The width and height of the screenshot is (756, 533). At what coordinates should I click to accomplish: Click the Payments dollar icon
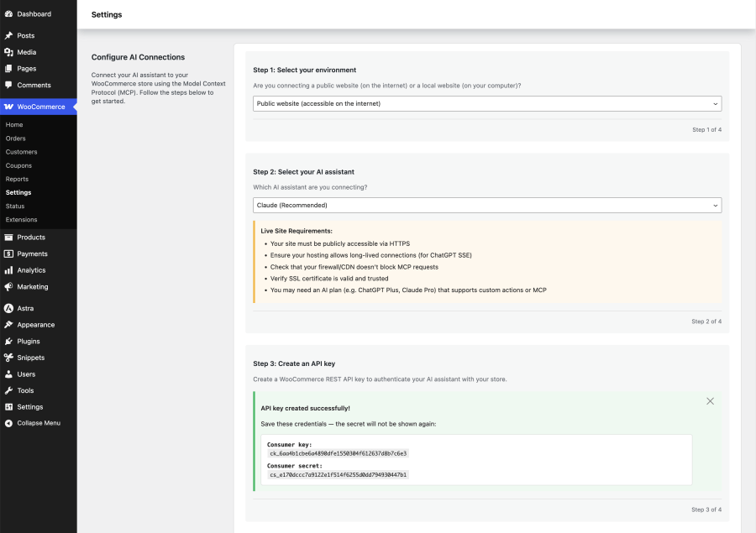tap(8, 253)
